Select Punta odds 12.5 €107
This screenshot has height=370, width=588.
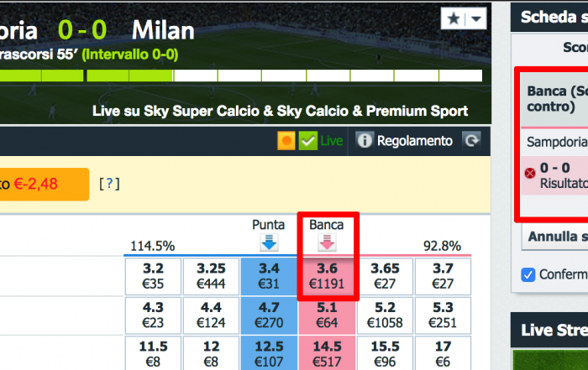point(269,354)
